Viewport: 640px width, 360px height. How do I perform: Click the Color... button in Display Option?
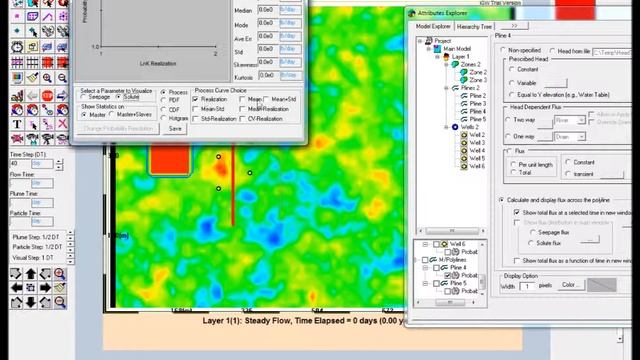point(570,285)
